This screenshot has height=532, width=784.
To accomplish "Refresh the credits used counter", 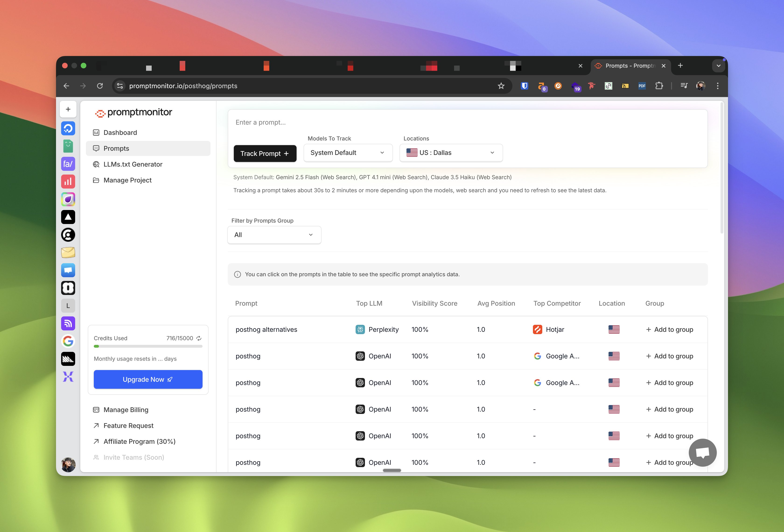I will pyautogui.click(x=199, y=338).
